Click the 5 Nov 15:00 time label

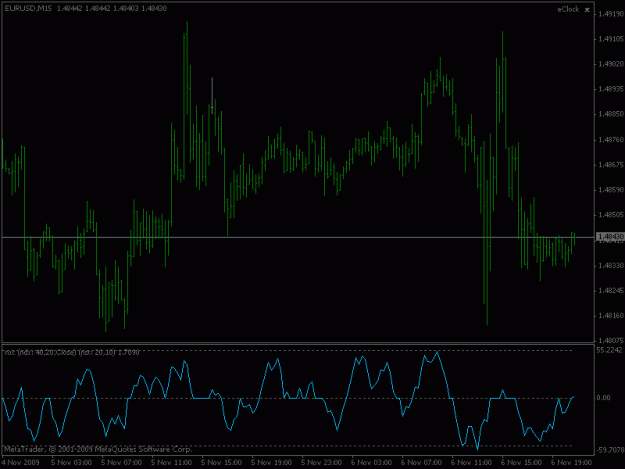[221, 463]
